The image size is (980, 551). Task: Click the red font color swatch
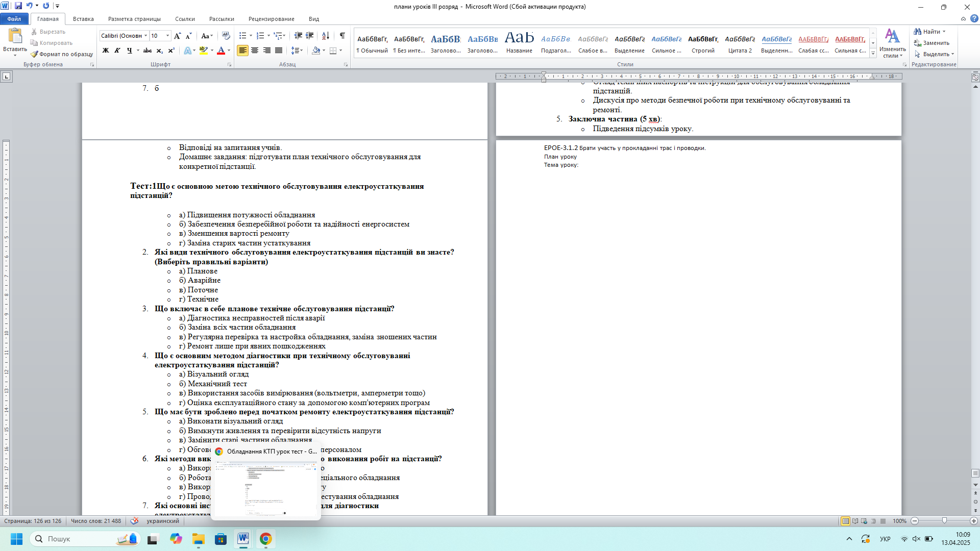point(221,51)
